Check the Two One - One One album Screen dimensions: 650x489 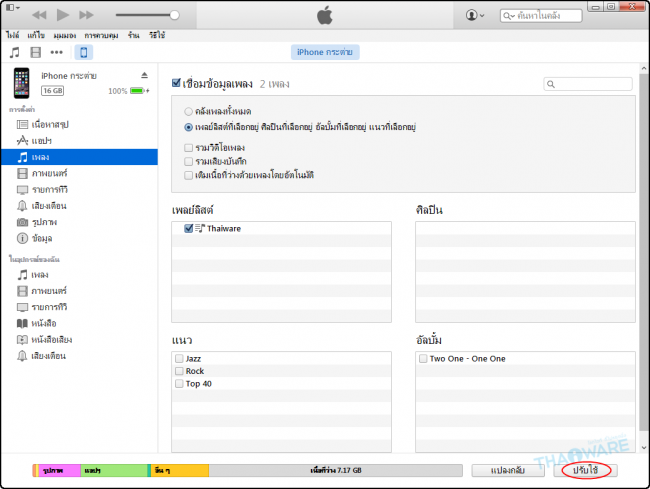click(423, 358)
